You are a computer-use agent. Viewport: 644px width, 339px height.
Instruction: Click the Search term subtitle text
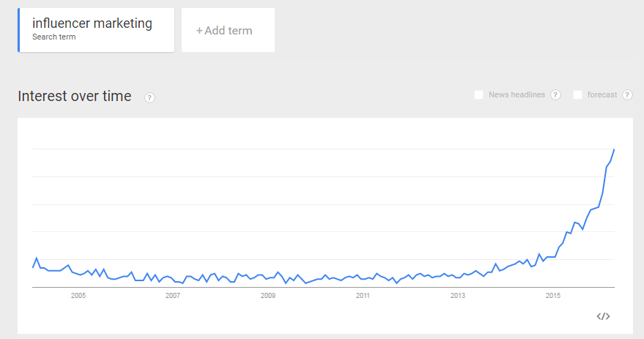(x=54, y=37)
